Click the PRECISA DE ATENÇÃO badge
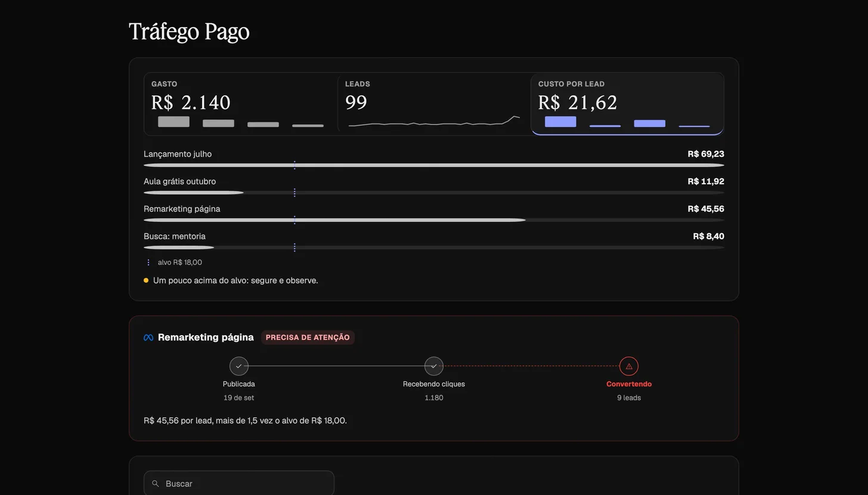The width and height of the screenshot is (868, 495). [x=308, y=338]
